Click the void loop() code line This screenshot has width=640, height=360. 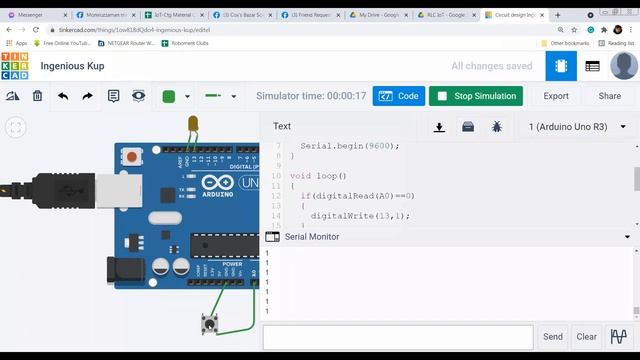click(318, 176)
